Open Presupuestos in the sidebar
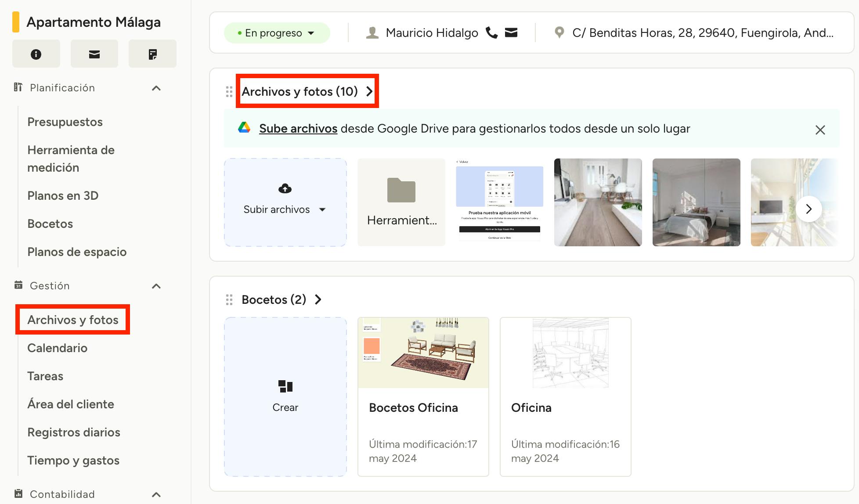This screenshot has width=859, height=504. 65,122
